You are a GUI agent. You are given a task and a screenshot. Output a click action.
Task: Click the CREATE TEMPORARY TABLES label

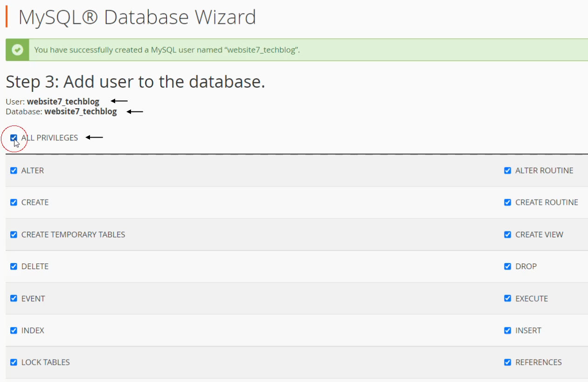pos(73,235)
